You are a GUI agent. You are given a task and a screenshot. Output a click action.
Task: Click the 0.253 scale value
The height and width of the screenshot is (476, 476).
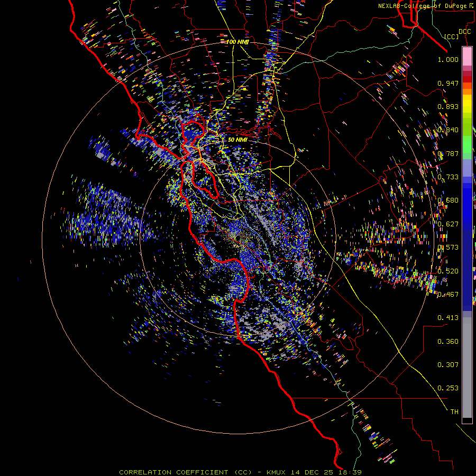(x=448, y=388)
